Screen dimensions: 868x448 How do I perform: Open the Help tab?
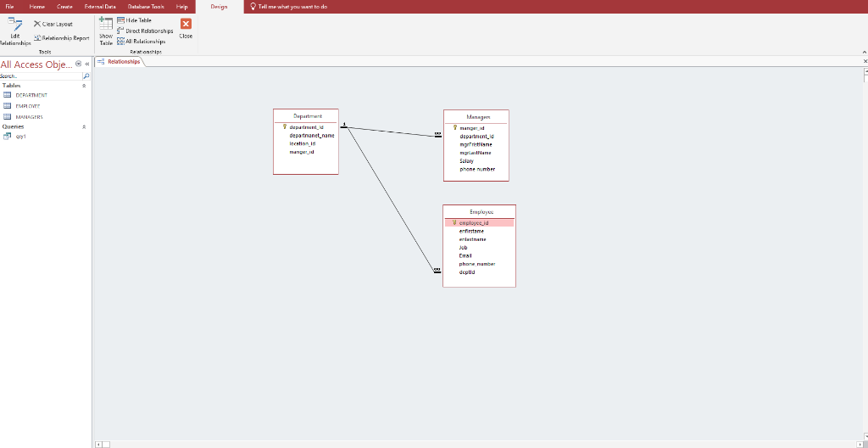(x=182, y=7)
